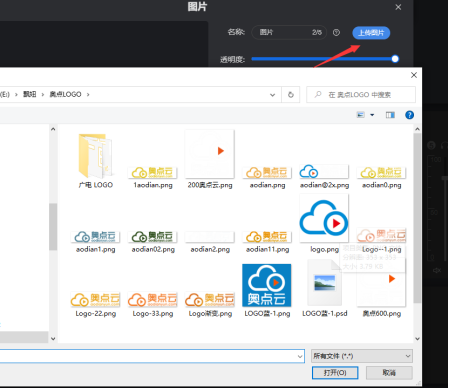Open the file name dropdown arrow
Screen dimensions: 449x389
tap(300, 357)
